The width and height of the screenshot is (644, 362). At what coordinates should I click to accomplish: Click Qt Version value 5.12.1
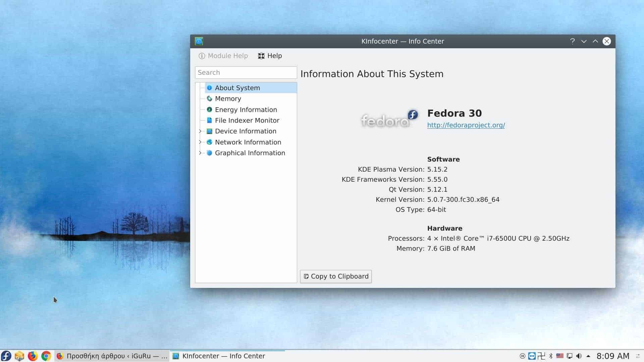click(x=437, y=190)
